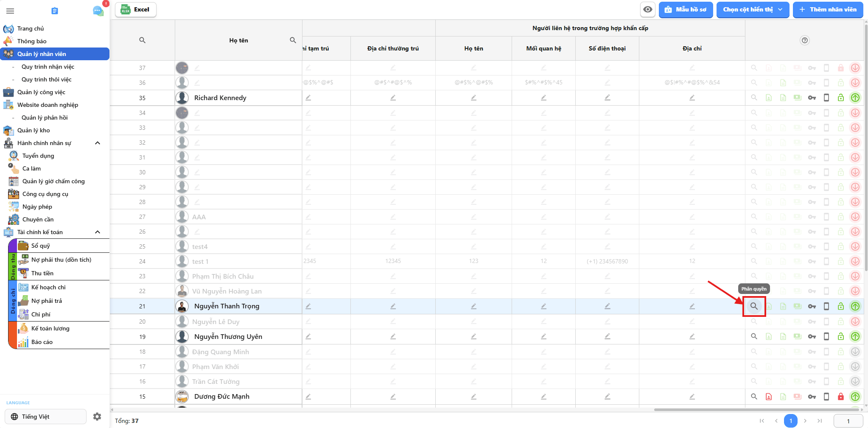This screenshot has height=428, width=868.
Task: Edit emergency Số điện thoại pencil for Nguyễn Thanh Trọng
Action: [x=608, y=306]
